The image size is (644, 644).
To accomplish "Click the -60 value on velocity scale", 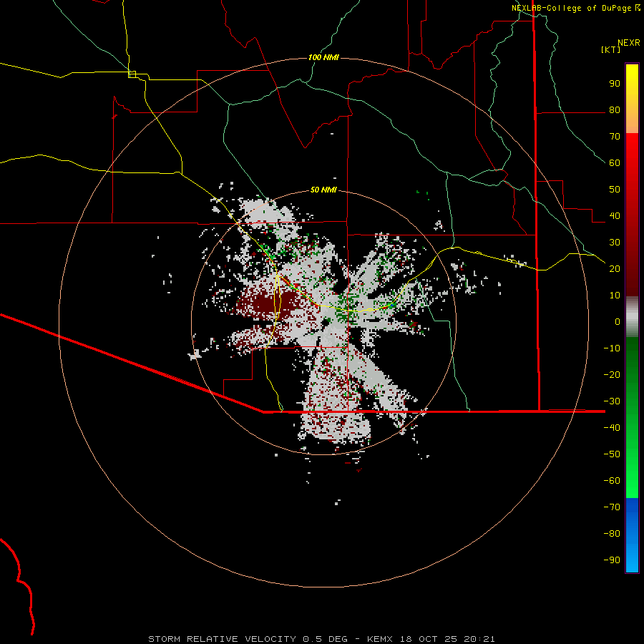I will click(x=612, y=481).
